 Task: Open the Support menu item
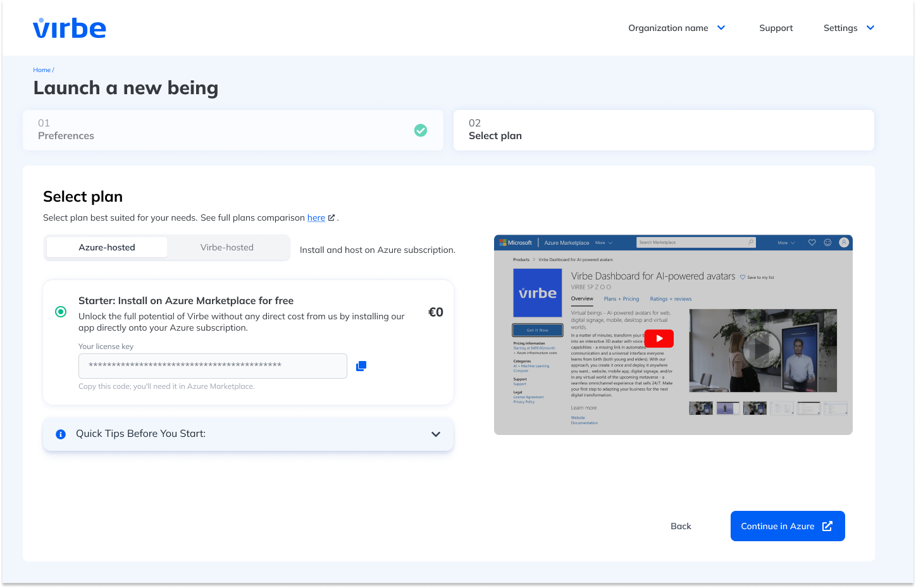[x=776, y=28]
